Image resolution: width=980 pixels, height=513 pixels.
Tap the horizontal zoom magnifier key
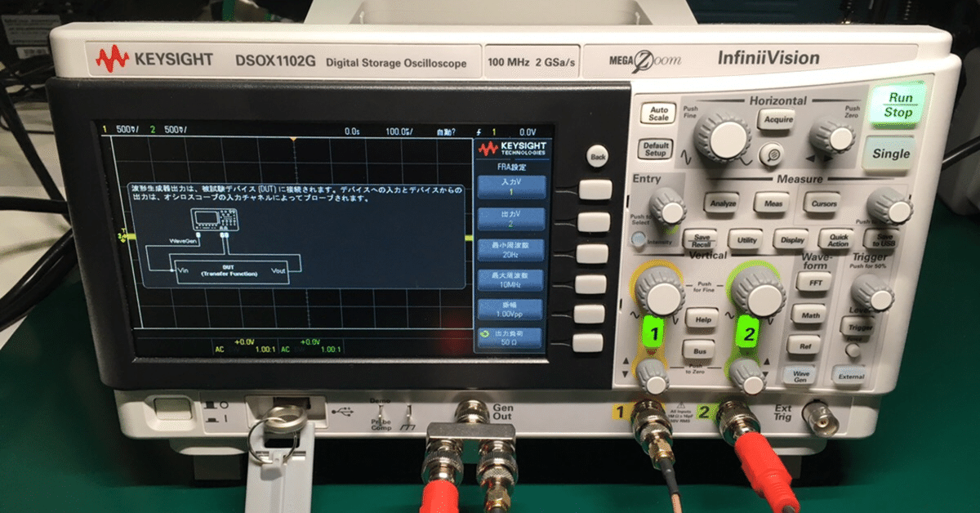(x=772, y=153)
